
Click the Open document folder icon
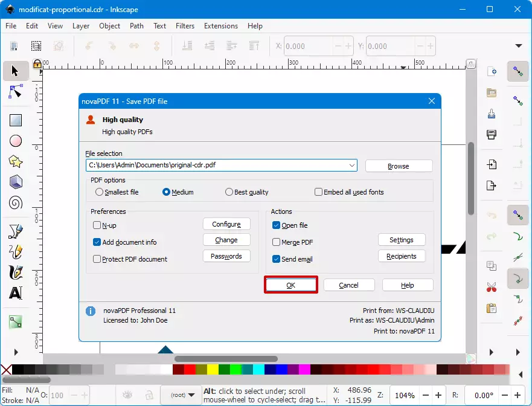[492, 92]
